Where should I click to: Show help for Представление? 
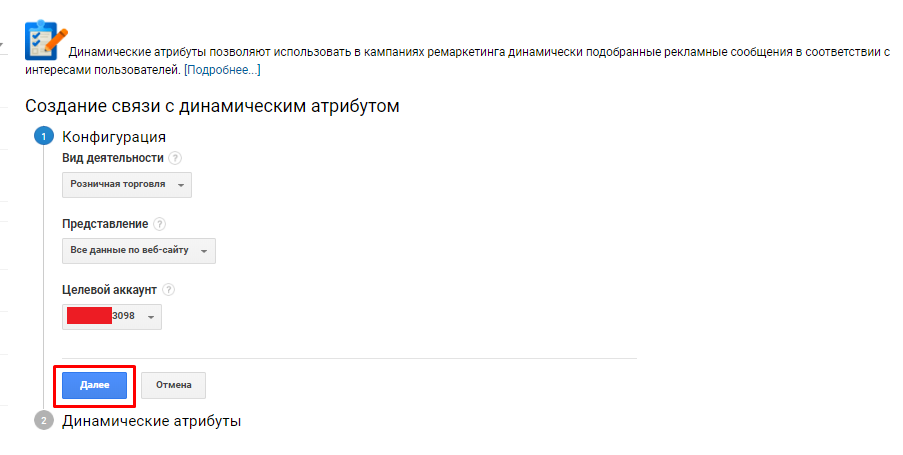(x=160, y=224)
